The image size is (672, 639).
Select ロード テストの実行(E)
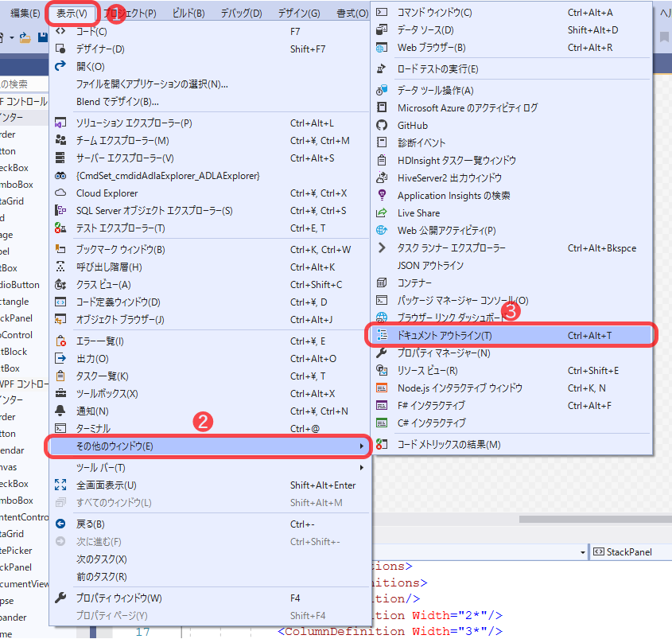511,68
